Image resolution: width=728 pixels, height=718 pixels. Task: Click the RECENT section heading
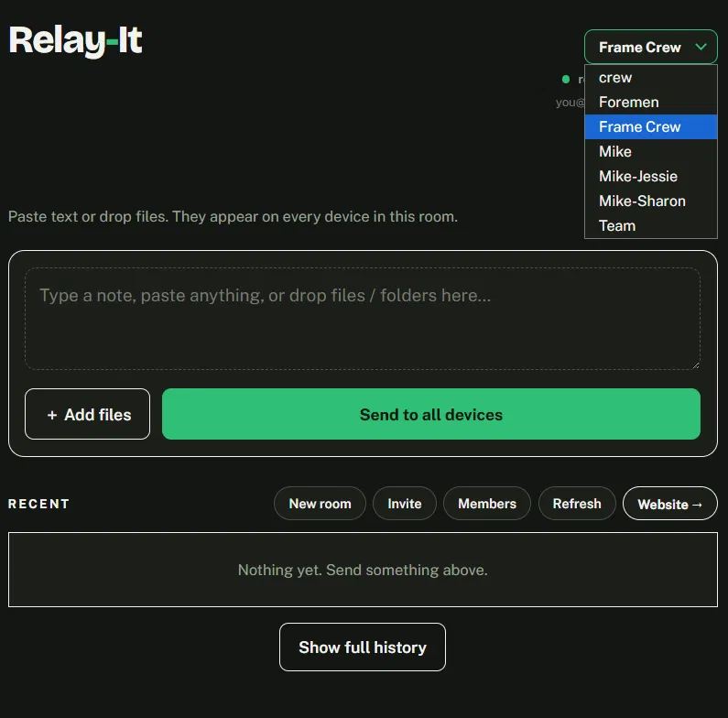click(x=38, y=504)
